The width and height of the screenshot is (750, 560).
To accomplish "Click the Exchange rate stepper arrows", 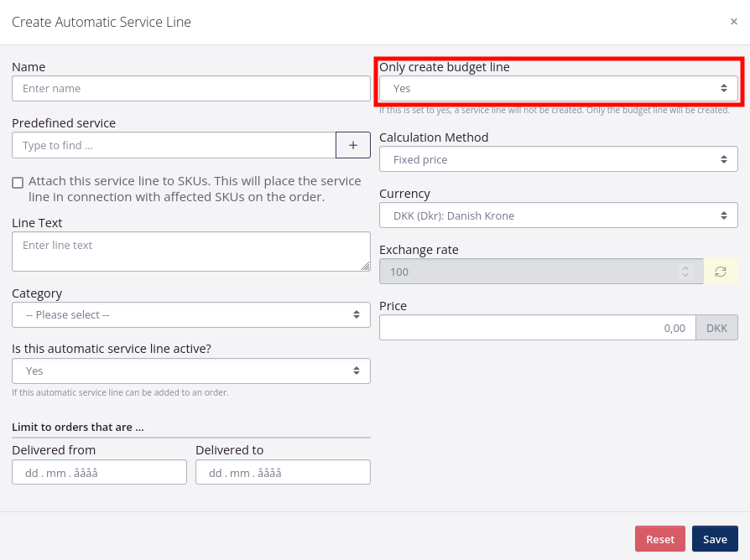I will click(x=685, y=272).
